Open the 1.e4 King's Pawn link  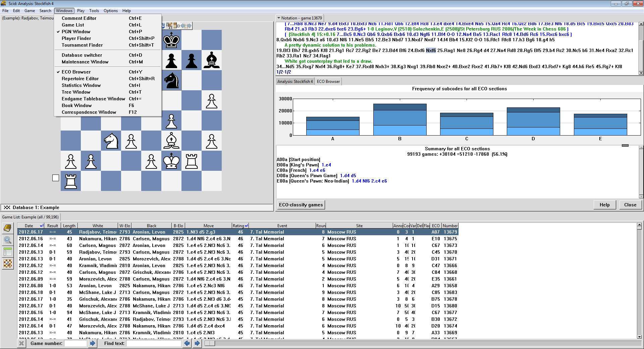click(x=326, y=165)
